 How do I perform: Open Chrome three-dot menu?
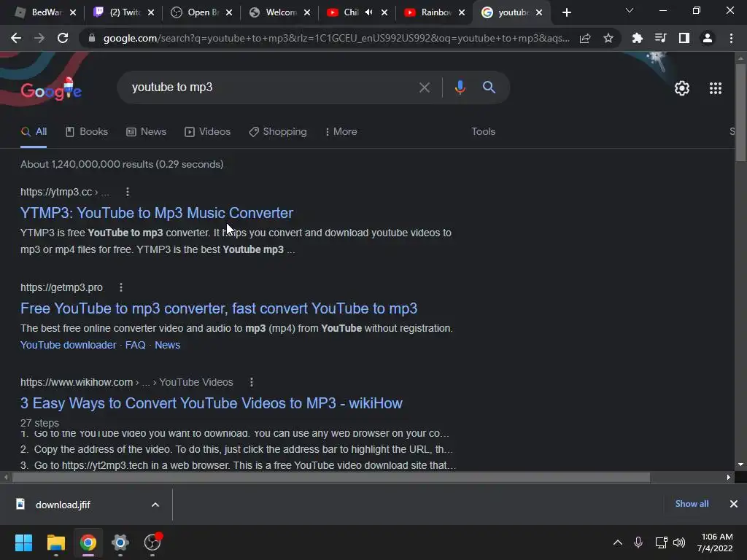pos(731,38)
